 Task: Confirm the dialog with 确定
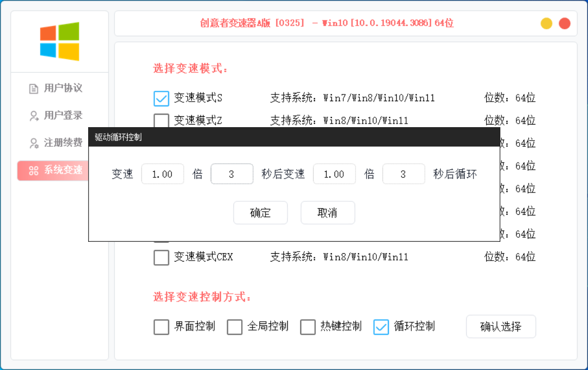point(260,213)
